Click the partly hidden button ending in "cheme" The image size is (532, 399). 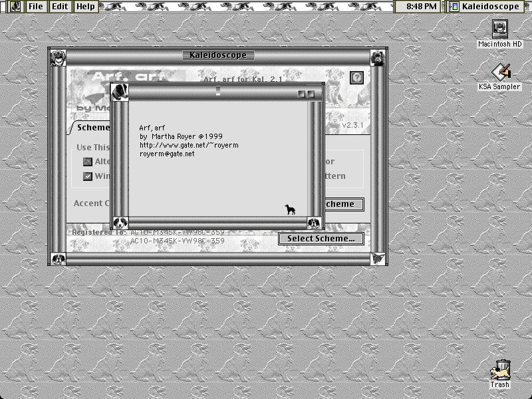344,204
